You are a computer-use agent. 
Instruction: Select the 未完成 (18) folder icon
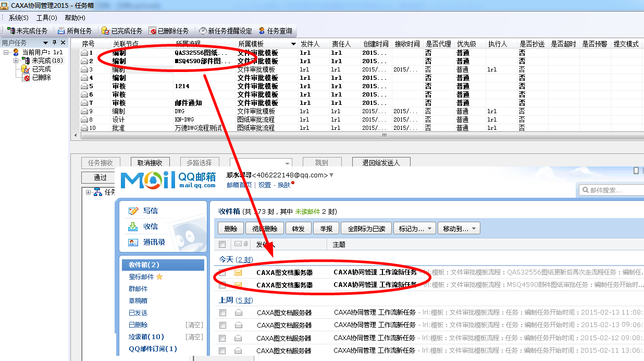click(26, 61)
